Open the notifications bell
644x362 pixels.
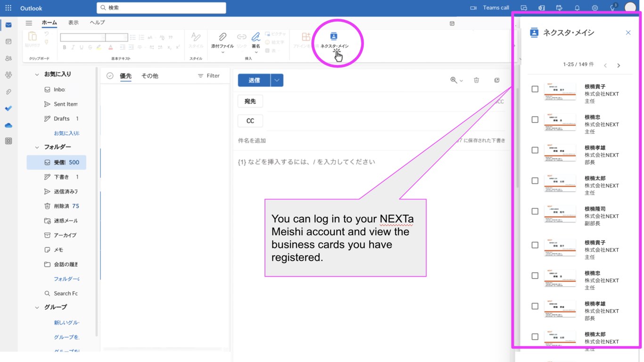pyautogui.click(x=577, y=8)
